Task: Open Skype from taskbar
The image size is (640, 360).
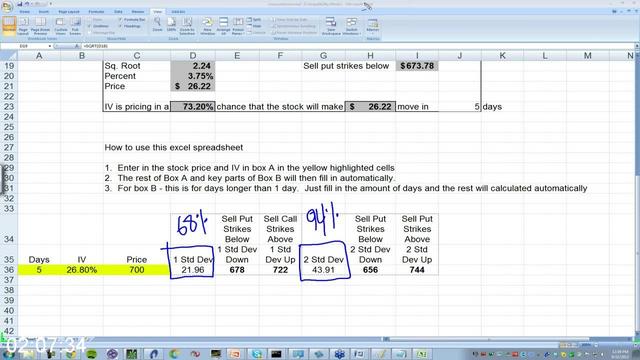Action: tap(257, 354)
